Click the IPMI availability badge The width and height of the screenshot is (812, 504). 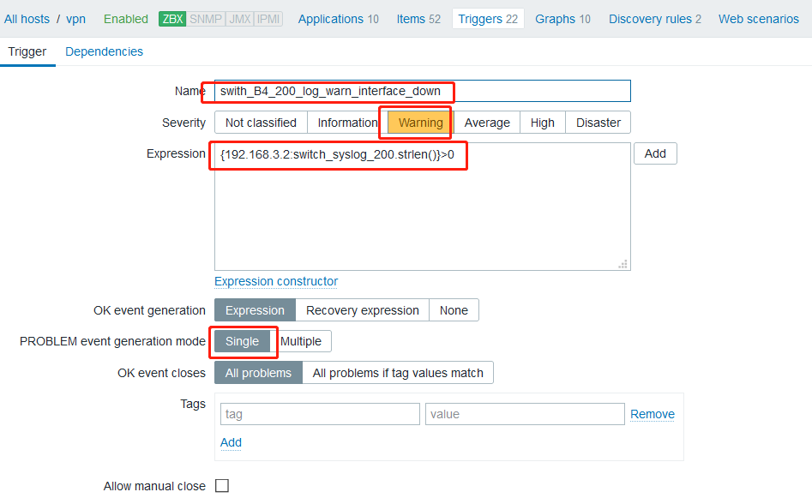[x=268, y=19]
